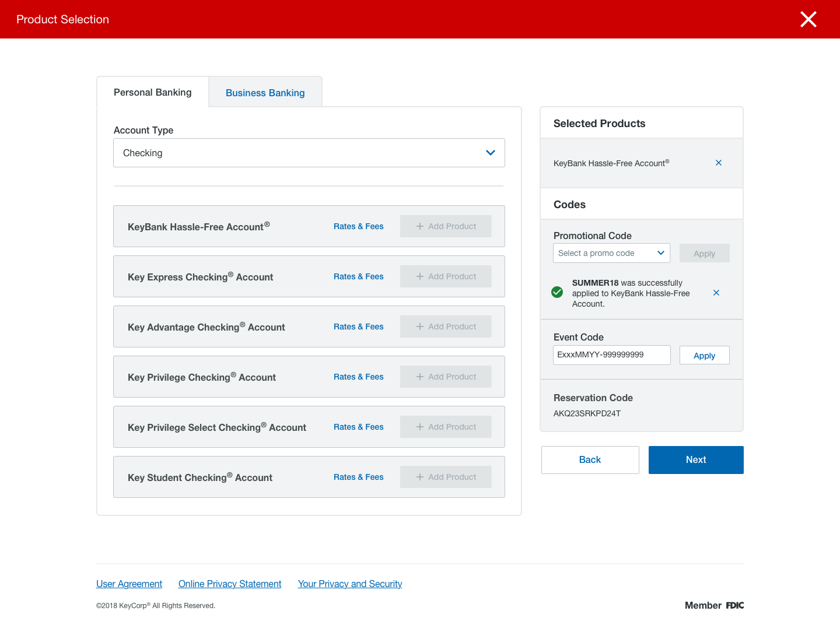Viewport: 840px width, 625px height.
Task: Select the reservation code AKQ23SRKPD24T text
Action: pyautogui.click(x=587, y=413)
